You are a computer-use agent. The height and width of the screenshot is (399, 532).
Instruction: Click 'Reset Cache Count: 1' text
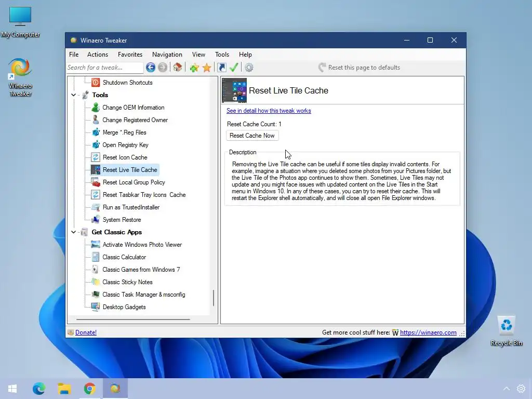tap(254, 124)
